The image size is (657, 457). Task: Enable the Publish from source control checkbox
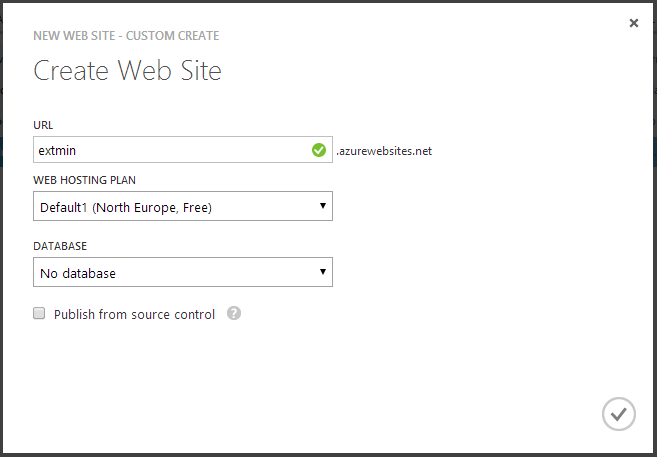(40, 314)
